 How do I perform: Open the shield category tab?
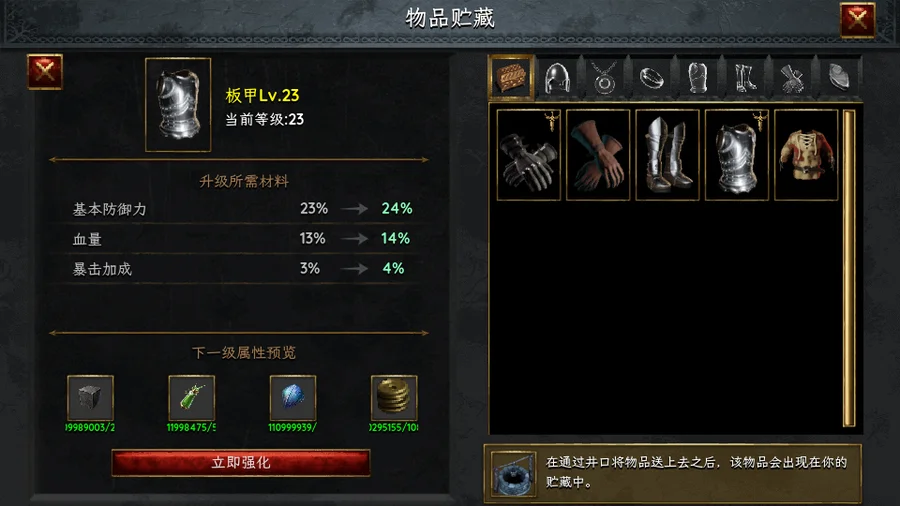point(839,77)
